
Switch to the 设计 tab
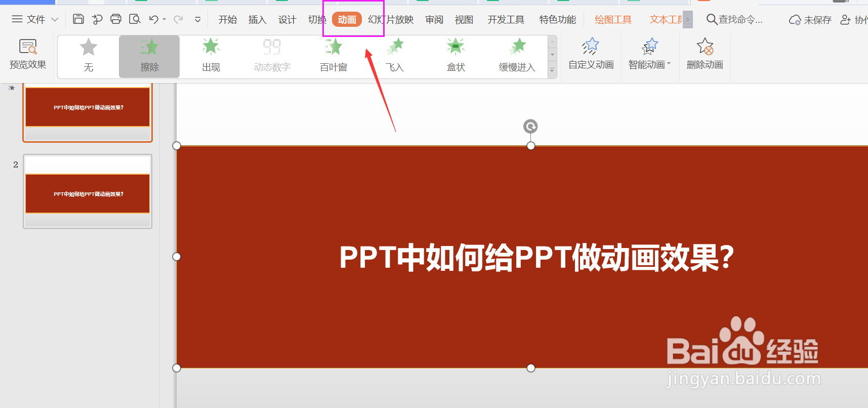pyautogui.click(x=287, y=20)
